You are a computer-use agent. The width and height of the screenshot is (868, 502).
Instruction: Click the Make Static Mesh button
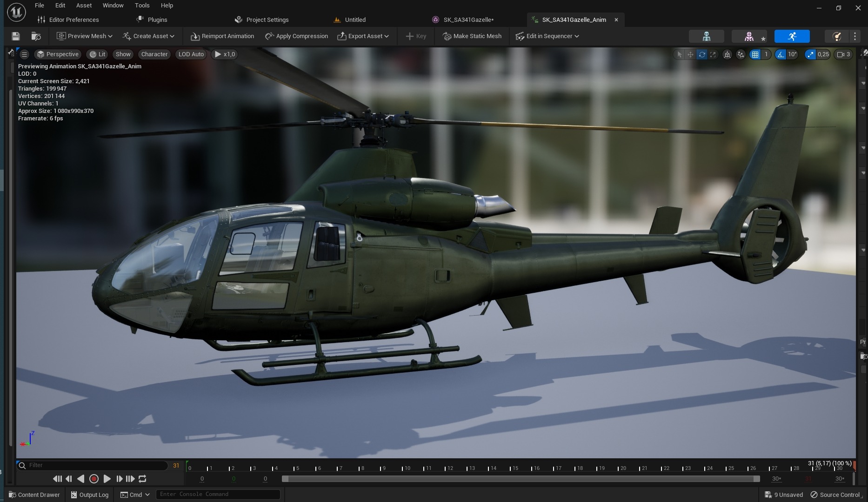click(x=472, y=36)
